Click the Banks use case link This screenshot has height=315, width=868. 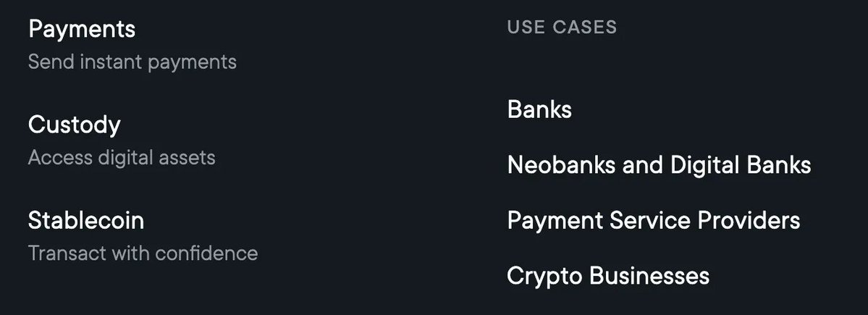coord(539,110)
